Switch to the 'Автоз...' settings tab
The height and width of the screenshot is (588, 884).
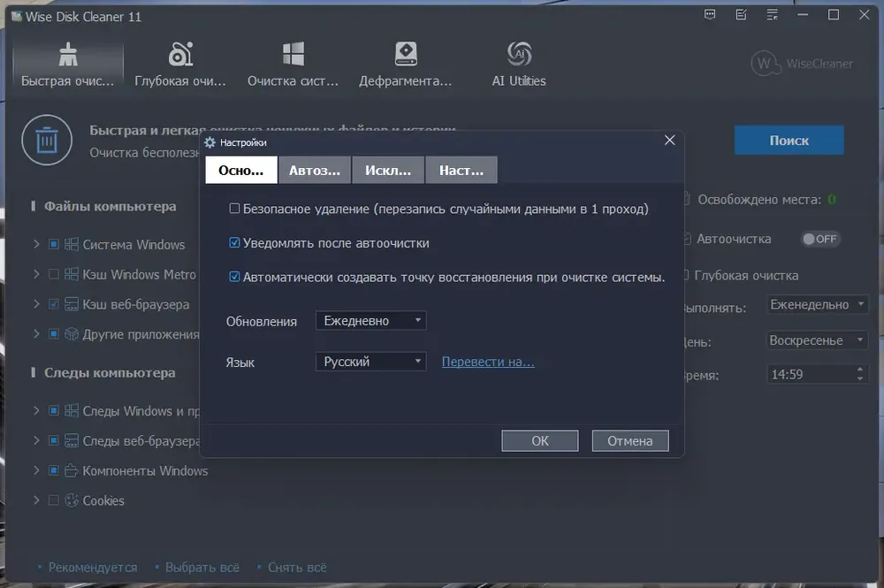pyautogui.click(x=315, y=171)
